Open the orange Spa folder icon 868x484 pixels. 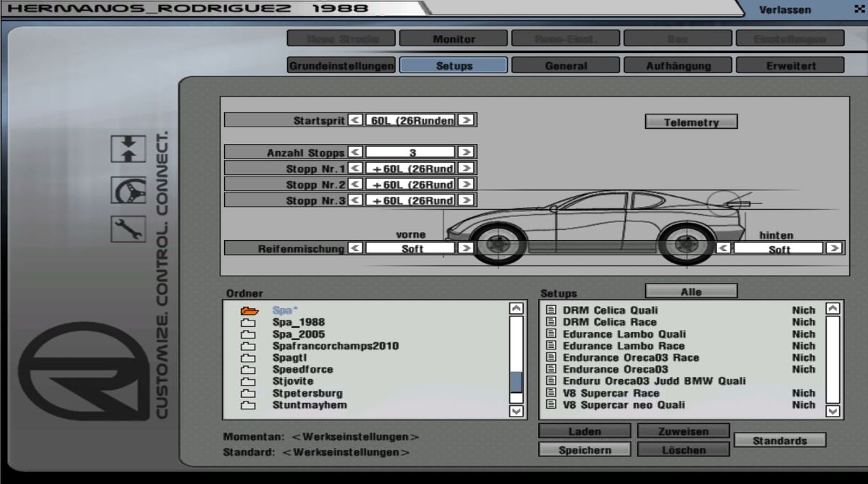tap(250, 311)
